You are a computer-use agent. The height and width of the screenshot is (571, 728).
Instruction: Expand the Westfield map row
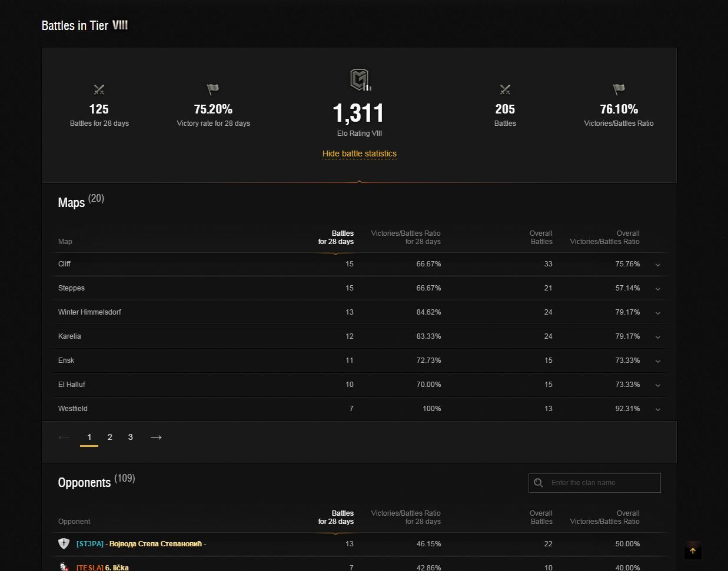658,409
